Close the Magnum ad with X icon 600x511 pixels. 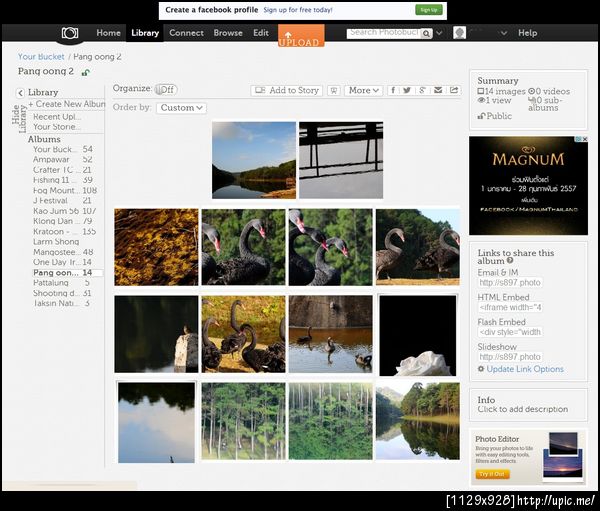tap(585, 139)
